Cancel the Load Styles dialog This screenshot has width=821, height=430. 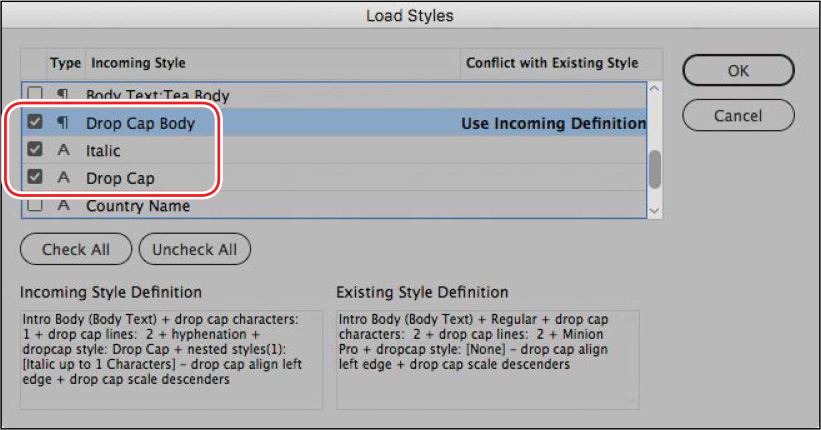(738, 115)
